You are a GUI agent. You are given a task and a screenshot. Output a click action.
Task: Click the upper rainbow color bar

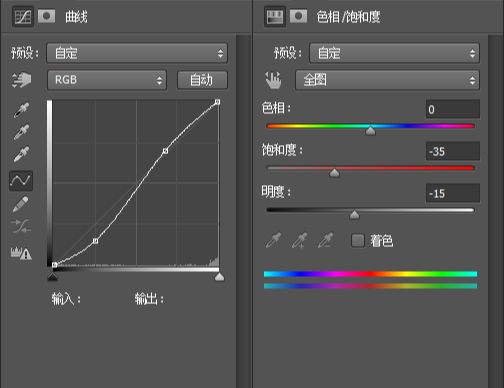coord(370,274)
